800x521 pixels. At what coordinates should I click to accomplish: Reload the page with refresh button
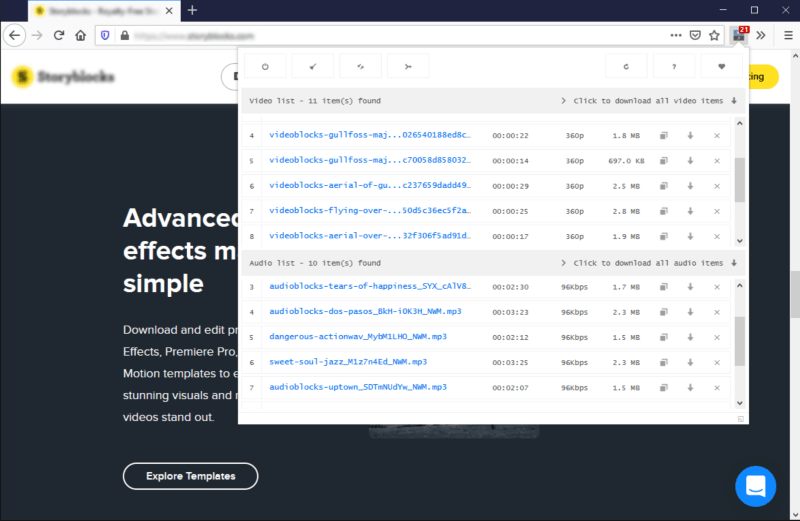pyautogui.click(x=59, y=35)
